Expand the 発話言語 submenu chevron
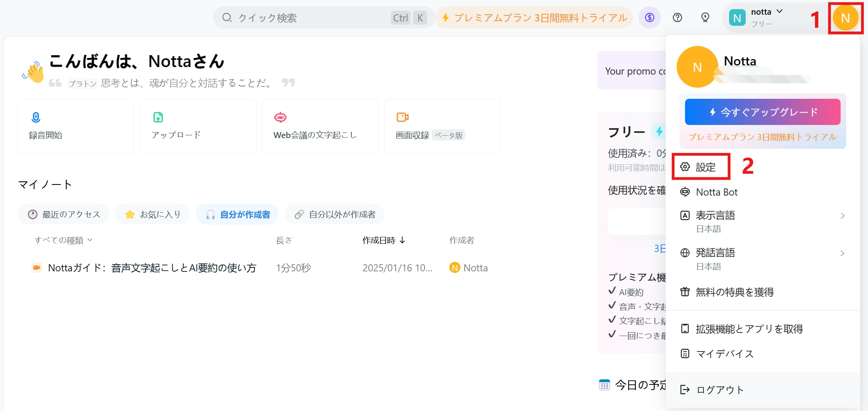The image size is (868, 411). pyautogui.click(x=842, y=253)
